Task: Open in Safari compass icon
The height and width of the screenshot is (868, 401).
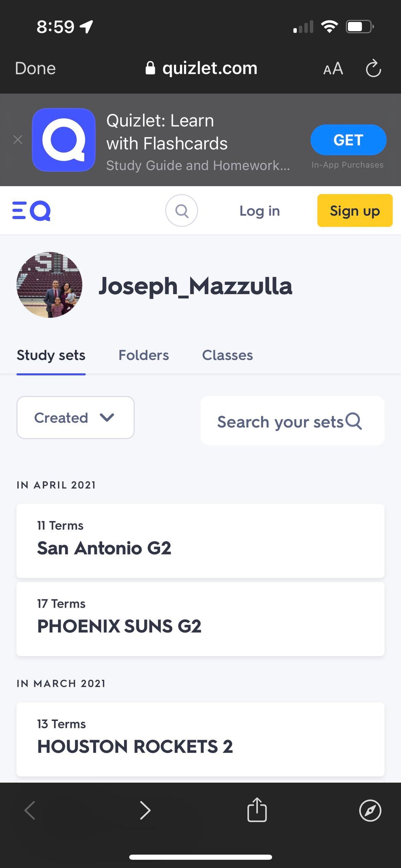Action: [x=370, y=810]
